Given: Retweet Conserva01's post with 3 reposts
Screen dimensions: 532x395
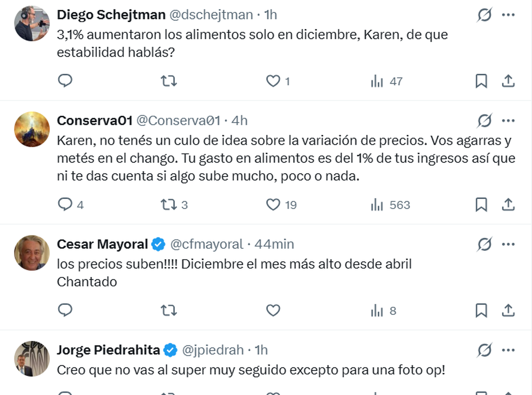Looking at the screenshot, I should (x=168, y=204).
